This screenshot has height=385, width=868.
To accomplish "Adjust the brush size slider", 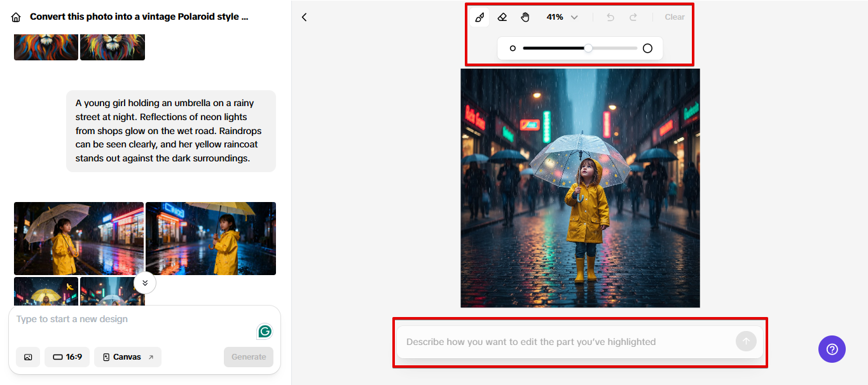I will (588, 48).
